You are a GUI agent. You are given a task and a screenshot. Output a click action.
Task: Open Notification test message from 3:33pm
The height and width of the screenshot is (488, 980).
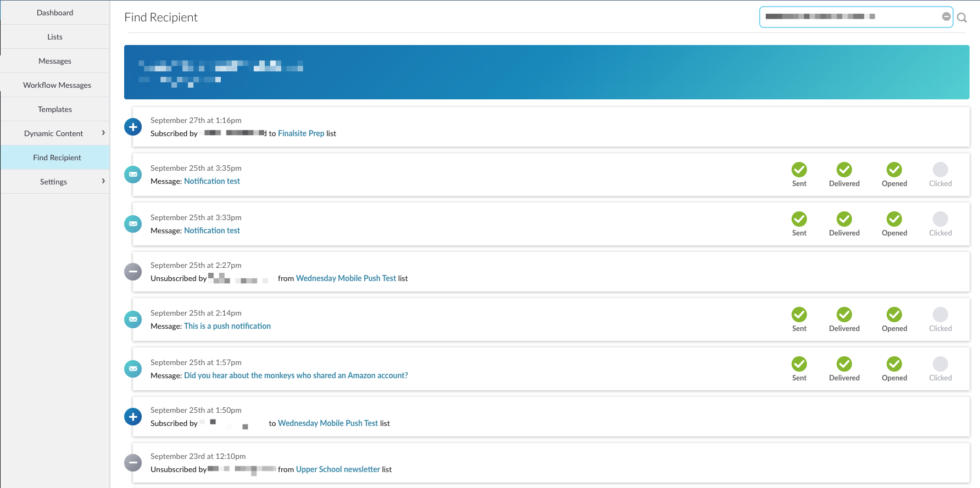click(x=212, y=231)
